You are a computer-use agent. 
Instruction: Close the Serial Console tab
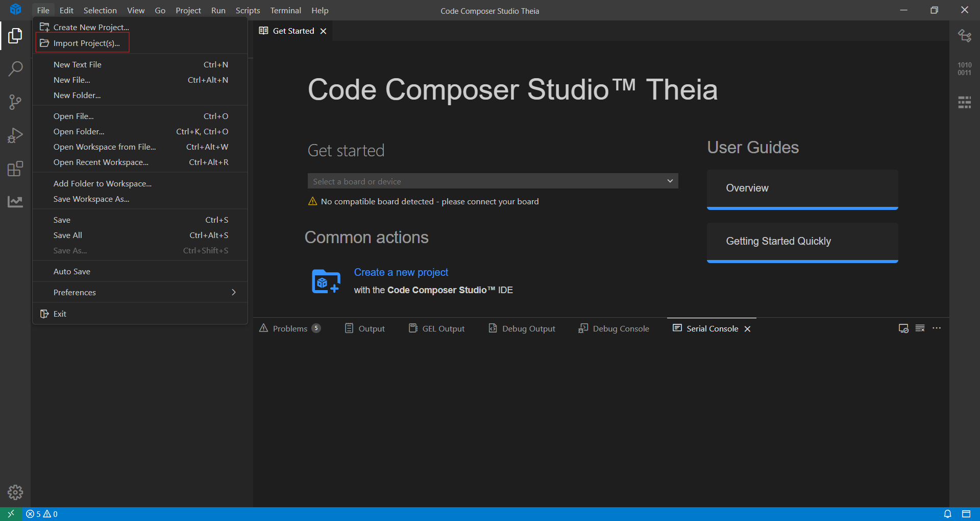coord(747,329)
